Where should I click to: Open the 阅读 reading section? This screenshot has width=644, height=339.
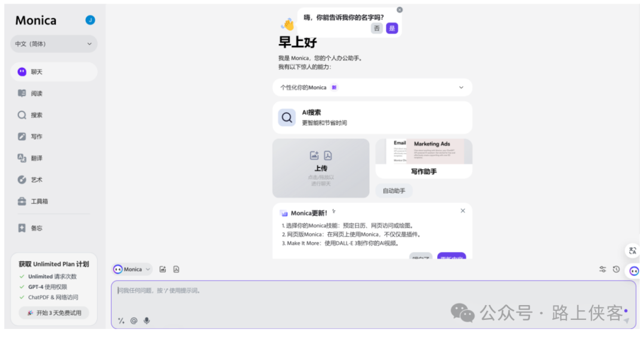(x=54, y=94)
